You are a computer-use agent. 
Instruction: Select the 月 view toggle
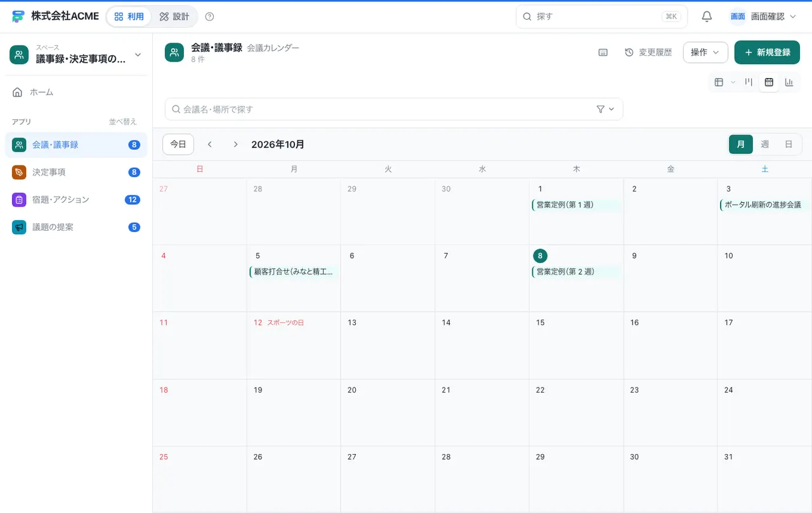pyautogui.click(x=741, y=145)
